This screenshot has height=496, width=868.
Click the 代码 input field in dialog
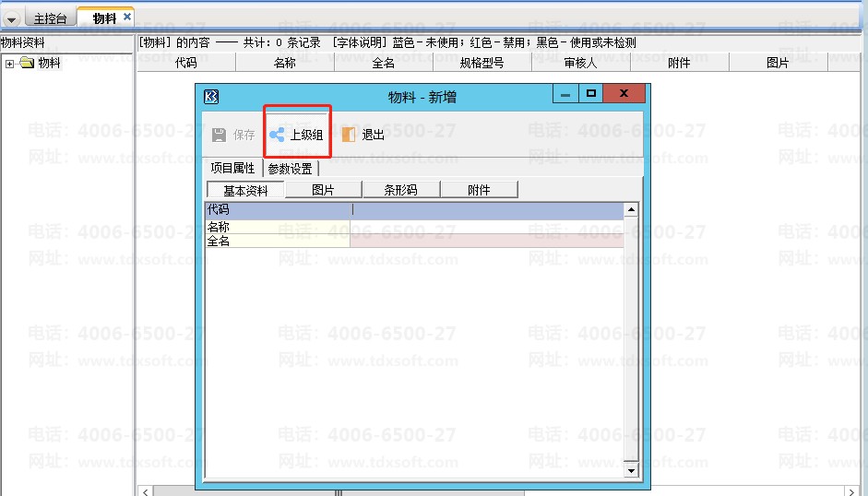pyautogui.click(x=487, y=210)
